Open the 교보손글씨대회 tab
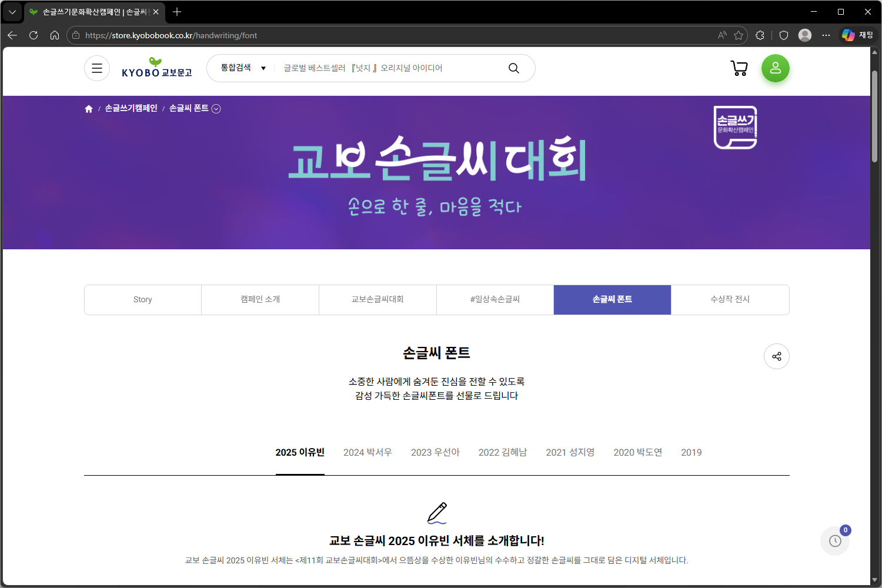The width and height of the screenshot is (882, 588). (x=377, y=300)
